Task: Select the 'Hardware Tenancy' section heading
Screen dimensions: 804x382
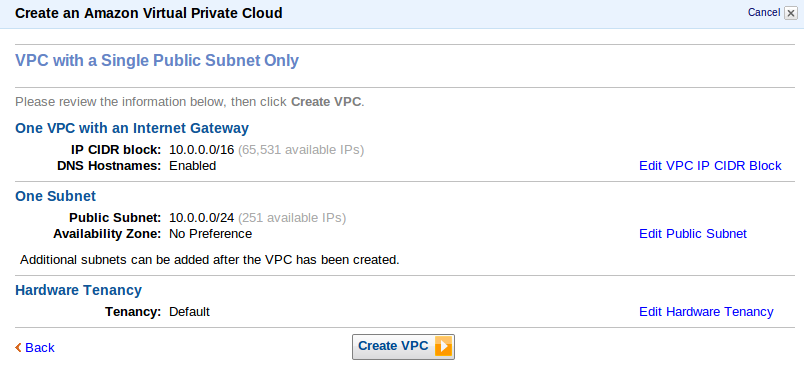Action: 78,290
